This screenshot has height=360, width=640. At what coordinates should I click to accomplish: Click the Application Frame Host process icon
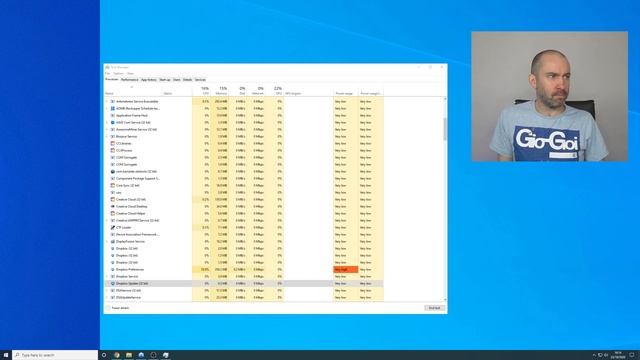(x=113, y=116)
